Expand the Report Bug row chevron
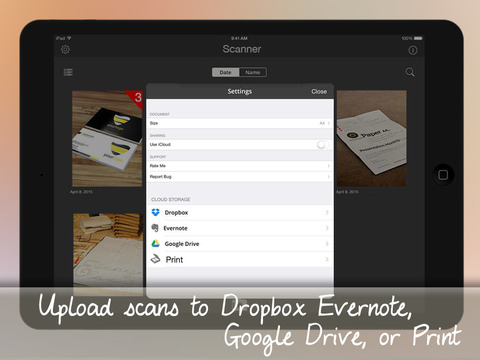480x360 pixels. 328,177
